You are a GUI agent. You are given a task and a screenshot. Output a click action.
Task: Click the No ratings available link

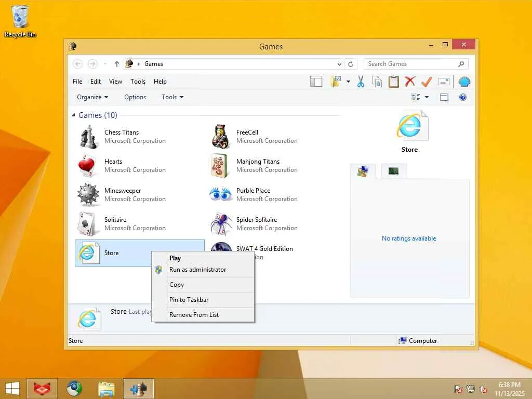[409, 238]
